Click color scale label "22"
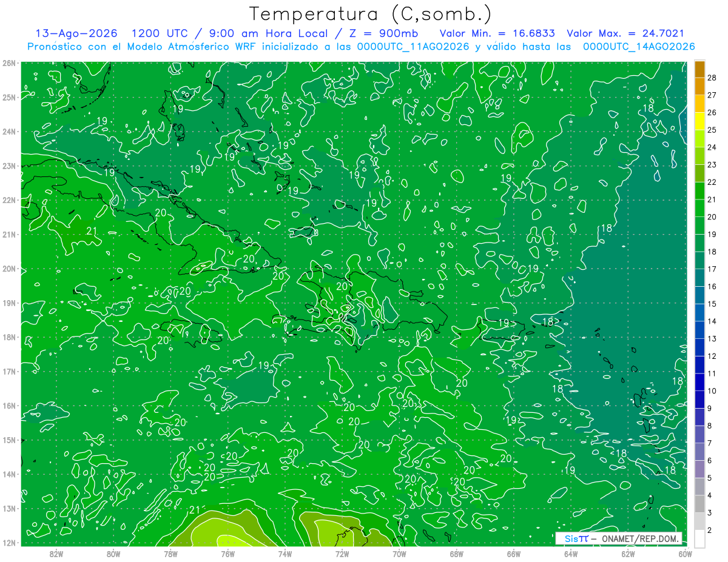 pos(712,182)
